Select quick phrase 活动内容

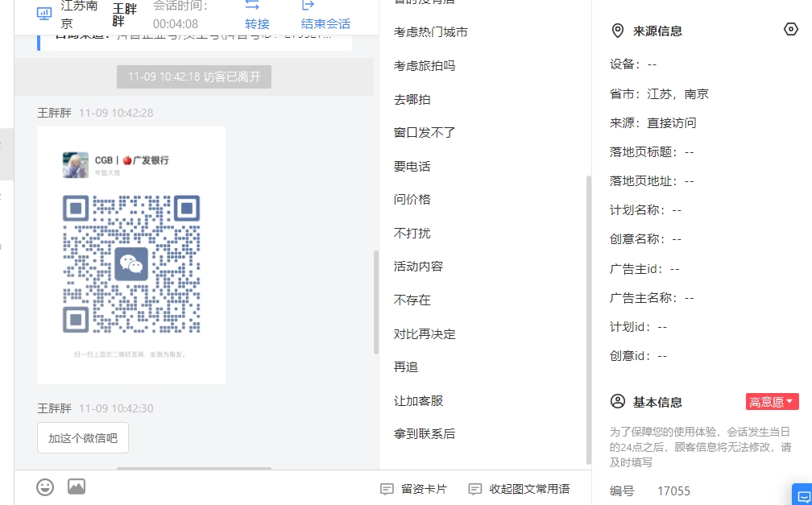coord(418,267)
